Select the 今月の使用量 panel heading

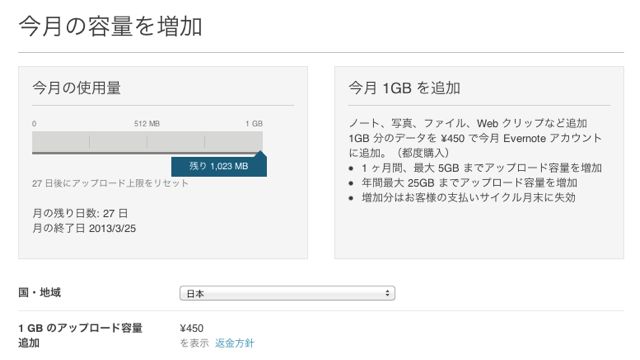pos(76,88)
